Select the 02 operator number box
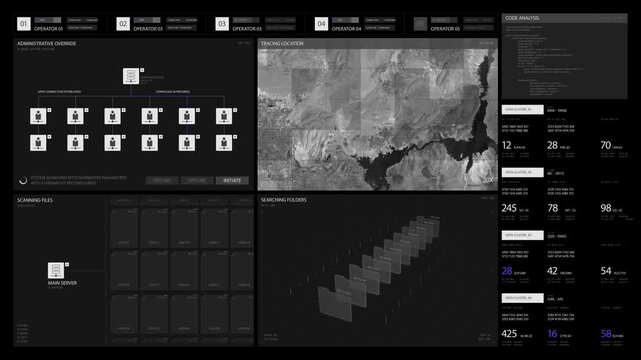641x360 pixels. click(123, 24)
